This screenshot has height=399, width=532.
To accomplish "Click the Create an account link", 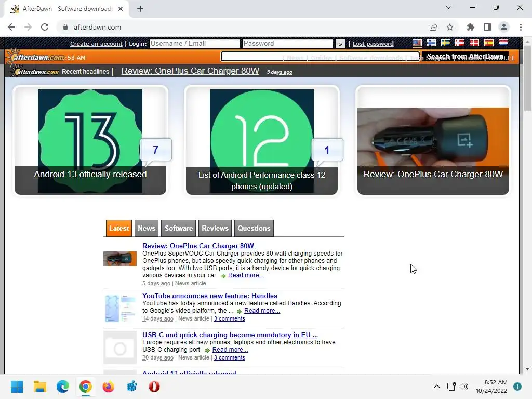I will click(96, 44).
